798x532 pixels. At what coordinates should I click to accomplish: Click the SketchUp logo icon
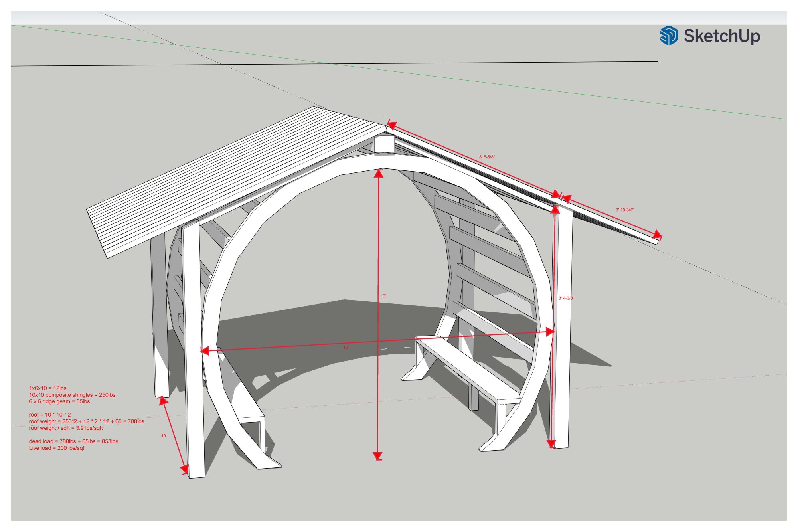pos(669,36)
